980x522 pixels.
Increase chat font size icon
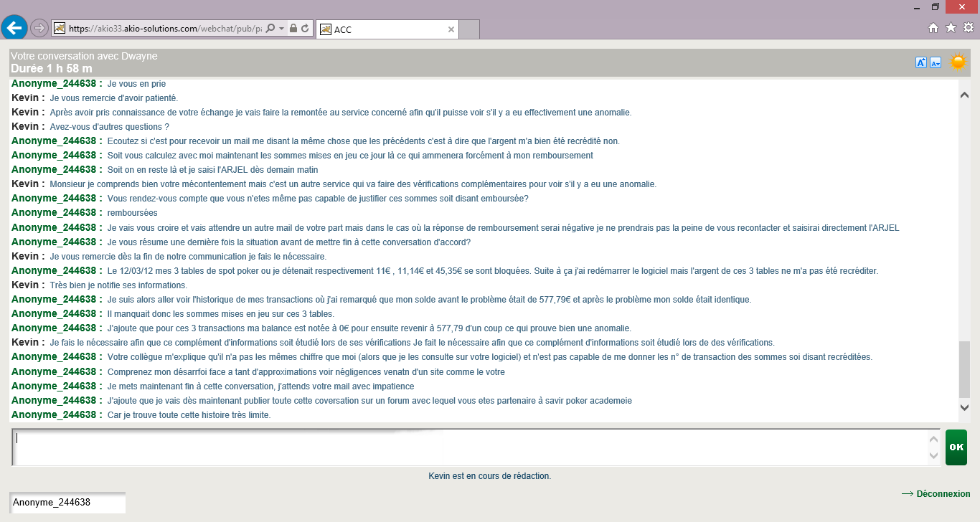click(921, 62)
